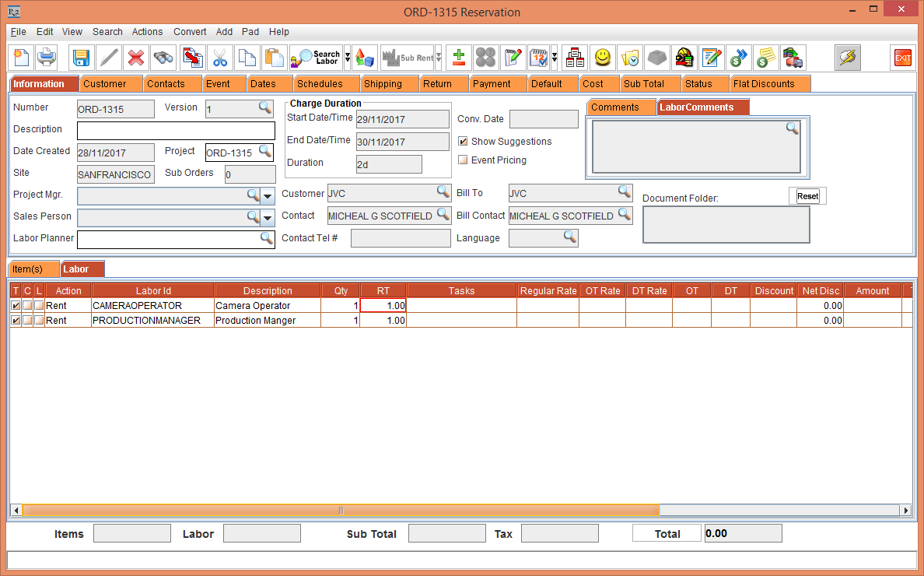Image resolution: width=924 pixels, height=576 pixels.
Task: Add a line with the green plus icon
Action: click(x=457, y=57)
